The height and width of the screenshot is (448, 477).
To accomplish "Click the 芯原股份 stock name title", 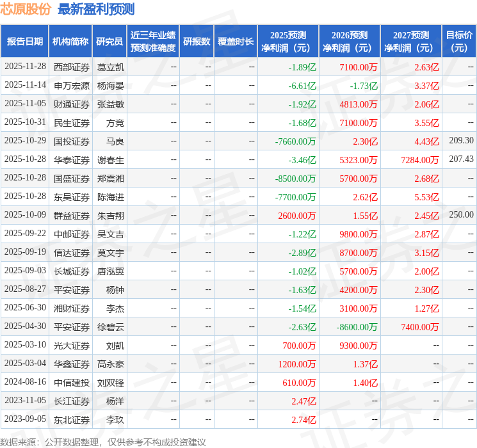I will coord(26,9).
